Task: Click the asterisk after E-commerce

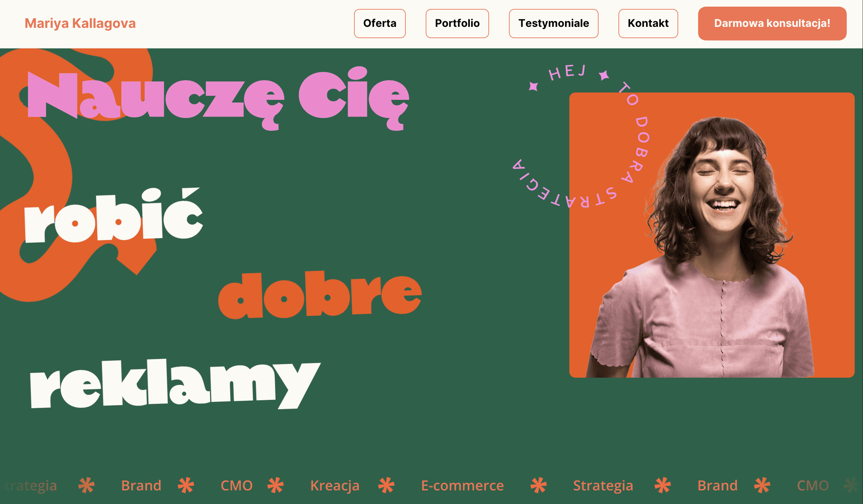Action: coord(539,485)
